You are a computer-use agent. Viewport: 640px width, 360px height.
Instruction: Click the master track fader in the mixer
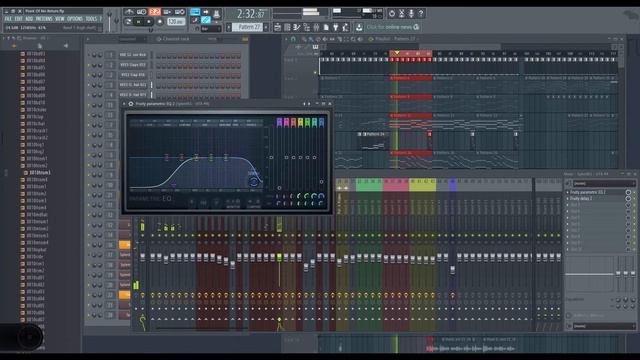click(142, 257)
